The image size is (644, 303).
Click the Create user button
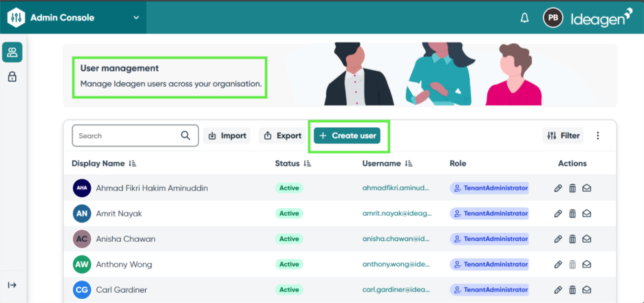347,136
